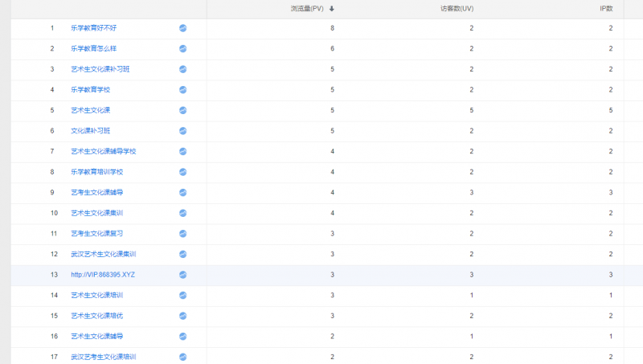View trend chart for 艺术生文化课补习班
Viewport: 643px width, 364px height.
pos(182,69)
